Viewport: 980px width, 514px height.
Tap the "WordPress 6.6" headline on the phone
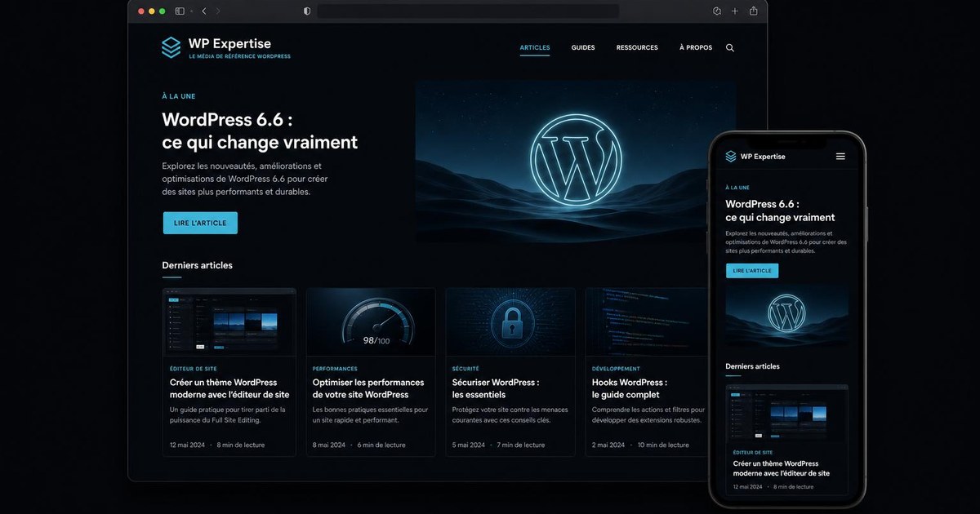click(x=780, y=210)
